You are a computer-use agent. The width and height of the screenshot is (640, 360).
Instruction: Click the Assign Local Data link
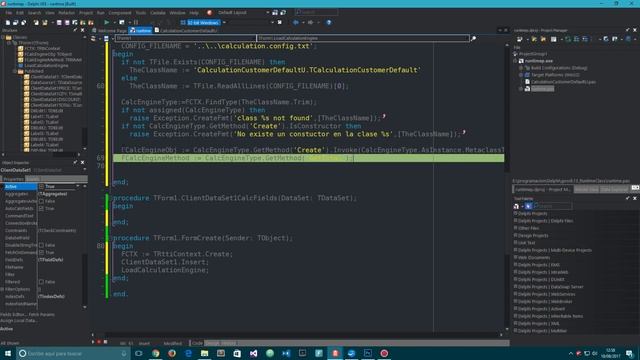(x=18, y=321)
